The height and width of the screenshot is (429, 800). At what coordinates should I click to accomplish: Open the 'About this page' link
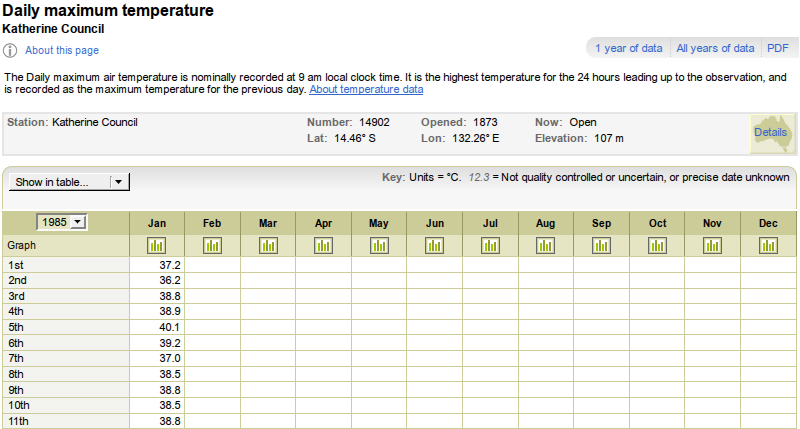pyautogui.click(x=62, y=51)
